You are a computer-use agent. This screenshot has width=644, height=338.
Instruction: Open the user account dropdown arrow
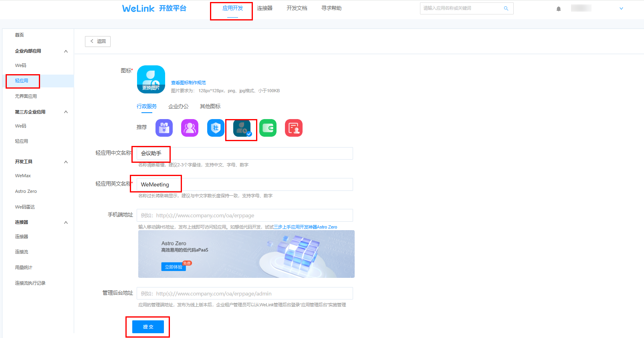pyautogui.click(x=621, y=8)
